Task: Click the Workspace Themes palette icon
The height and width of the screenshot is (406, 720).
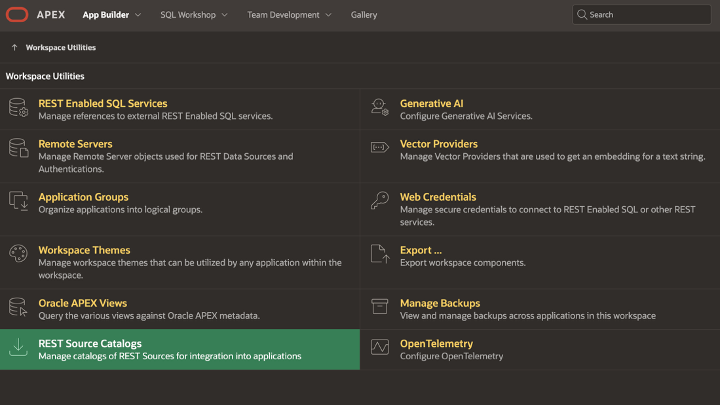Action: click(x=19, y=255)
